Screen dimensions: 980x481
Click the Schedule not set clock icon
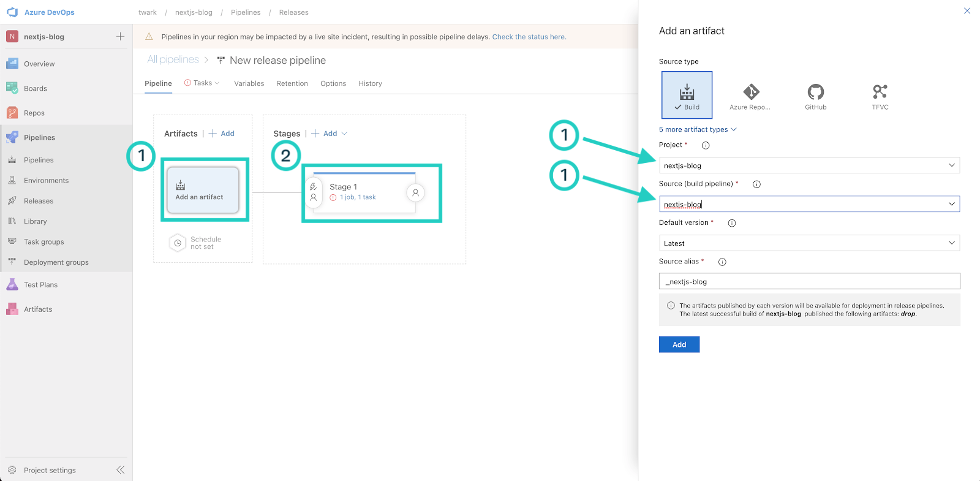(x=178, y=243)
